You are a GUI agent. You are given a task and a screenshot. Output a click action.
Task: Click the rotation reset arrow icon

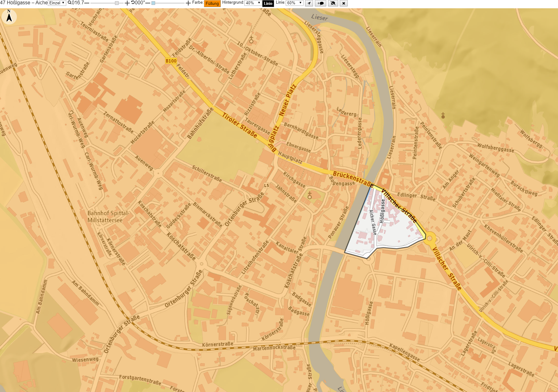(x=133, y=2)
